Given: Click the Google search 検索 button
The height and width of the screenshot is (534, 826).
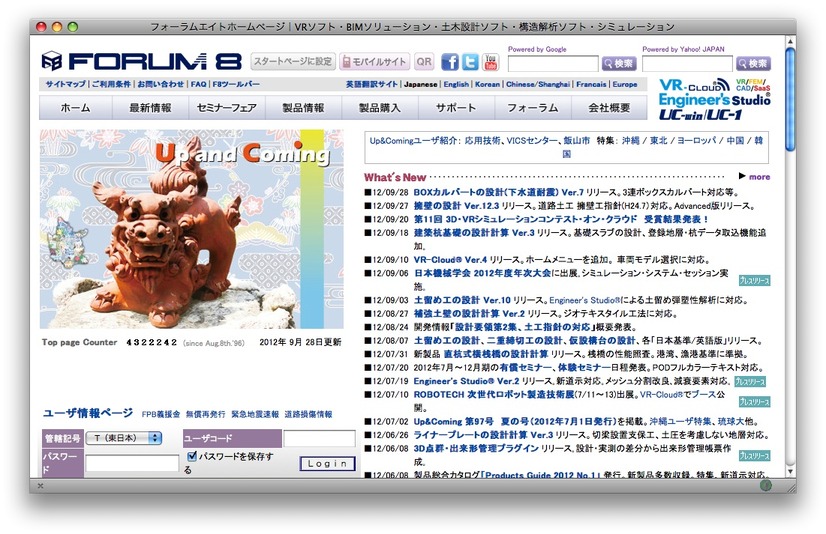Looking at the screenshot, I should [x=619, y=64].
